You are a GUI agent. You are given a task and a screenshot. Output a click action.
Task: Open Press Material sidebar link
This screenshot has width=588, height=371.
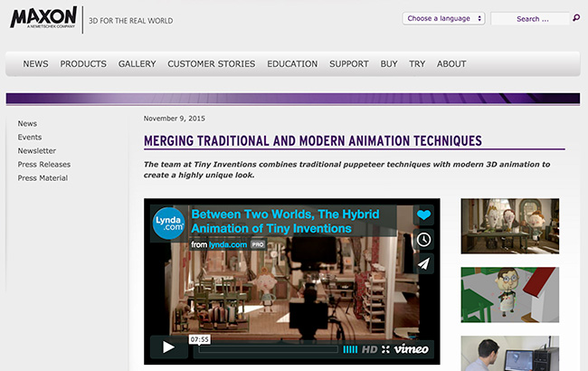point(43,178)
